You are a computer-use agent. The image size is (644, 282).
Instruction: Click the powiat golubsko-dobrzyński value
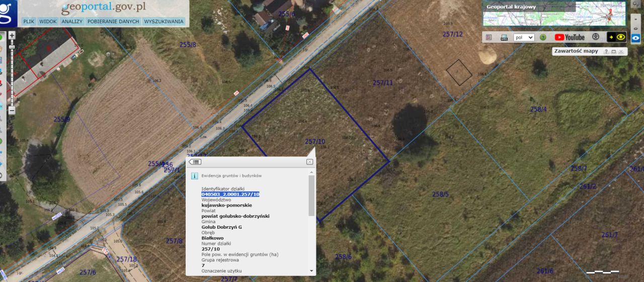[x=235, y=216]
